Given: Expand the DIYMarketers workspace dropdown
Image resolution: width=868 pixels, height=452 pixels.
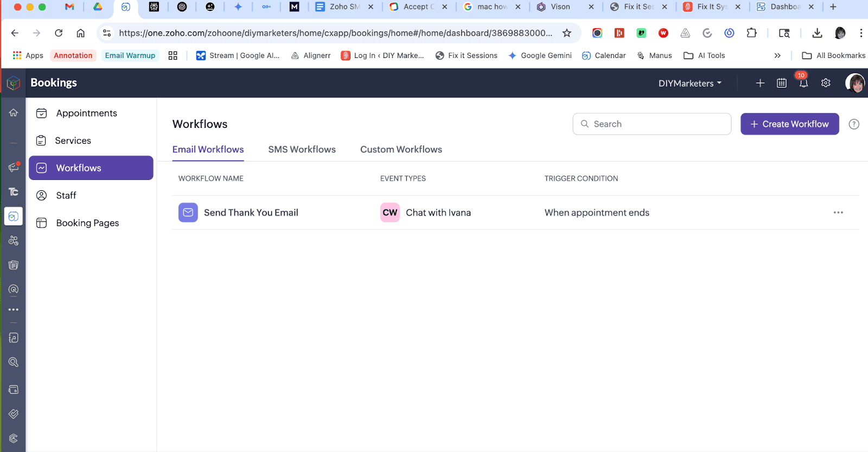Looking at the screenshot, I should (x=690, y=83).
